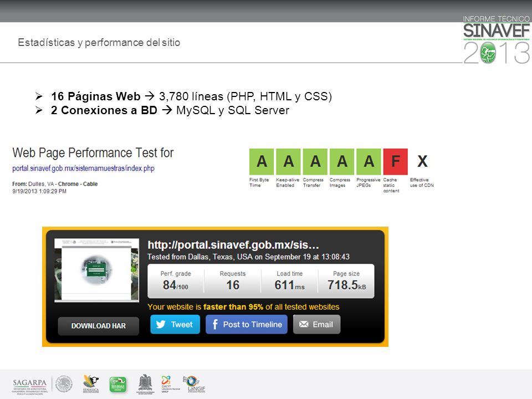Screen dimensions: 532x399
Task: Click the green square logo in footer
Action: (x=117, y=385)
